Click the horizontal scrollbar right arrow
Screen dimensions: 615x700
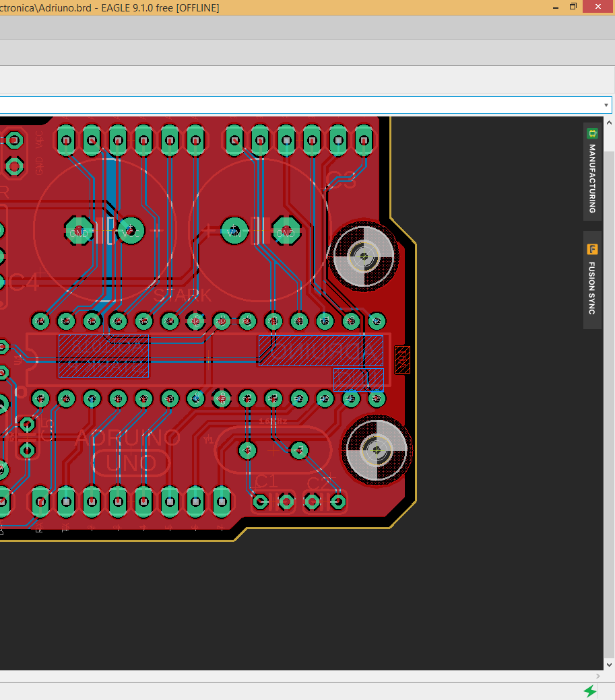pos(598,676)
